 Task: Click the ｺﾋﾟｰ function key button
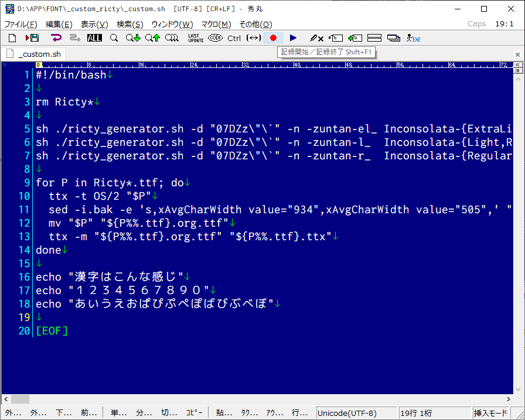tap(194, 412)
